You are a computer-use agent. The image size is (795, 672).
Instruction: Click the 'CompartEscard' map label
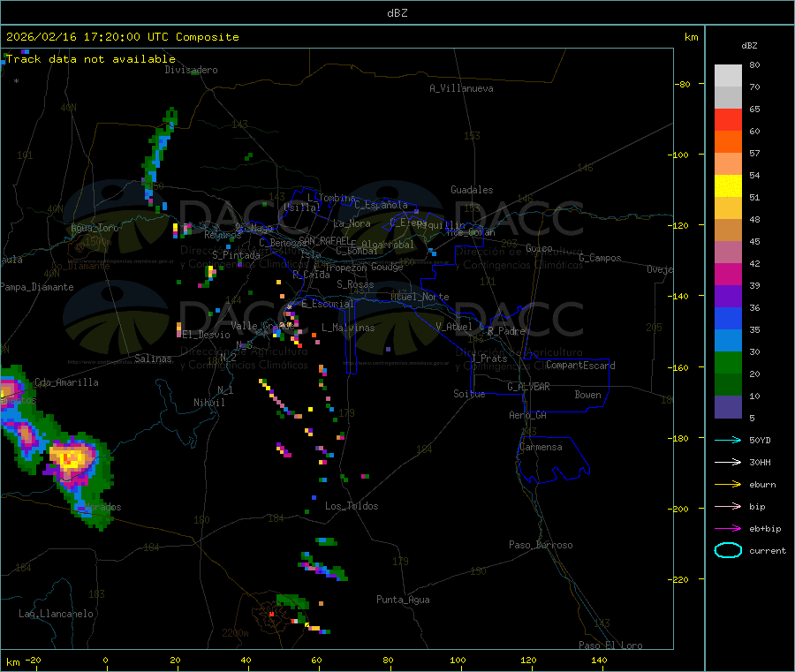(x=580, y=365)
